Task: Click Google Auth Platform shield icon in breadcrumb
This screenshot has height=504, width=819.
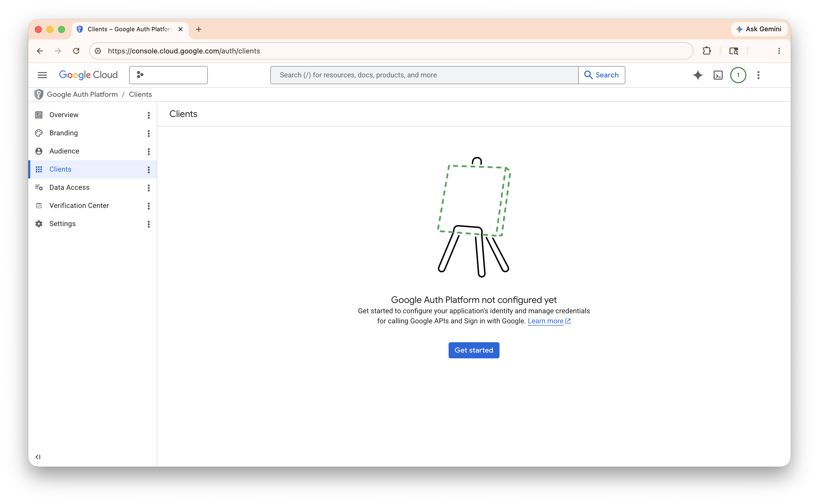Action: (39, 94)
